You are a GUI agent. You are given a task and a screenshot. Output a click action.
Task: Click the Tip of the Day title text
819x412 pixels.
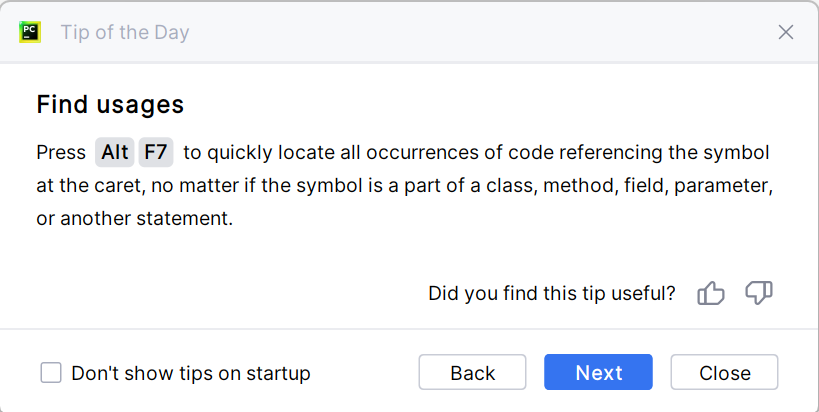[125, 32]
